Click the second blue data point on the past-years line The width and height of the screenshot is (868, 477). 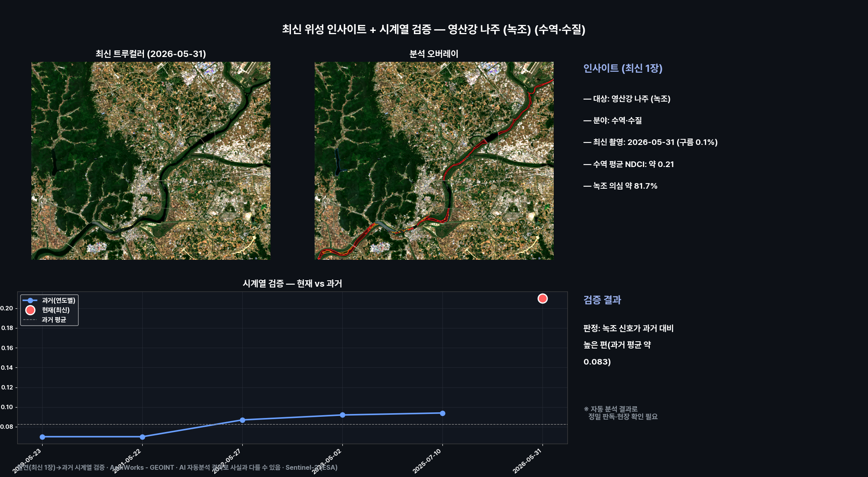pos(142,437)
